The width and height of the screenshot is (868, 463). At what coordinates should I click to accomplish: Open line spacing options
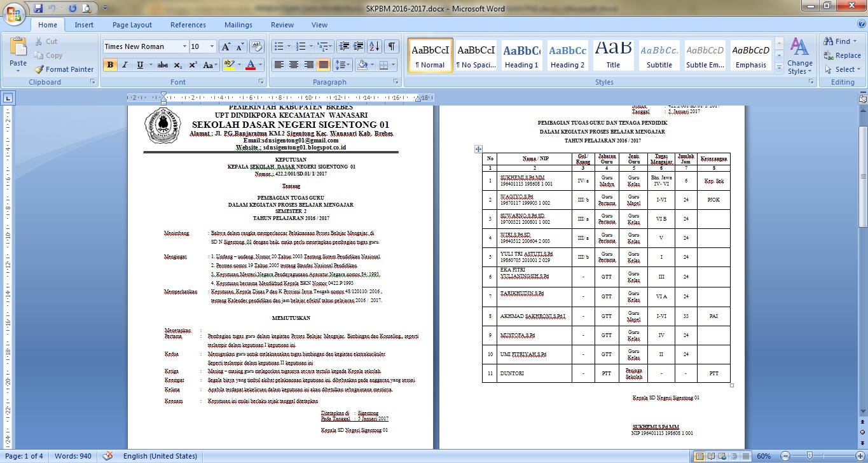(x=343, y=65)
